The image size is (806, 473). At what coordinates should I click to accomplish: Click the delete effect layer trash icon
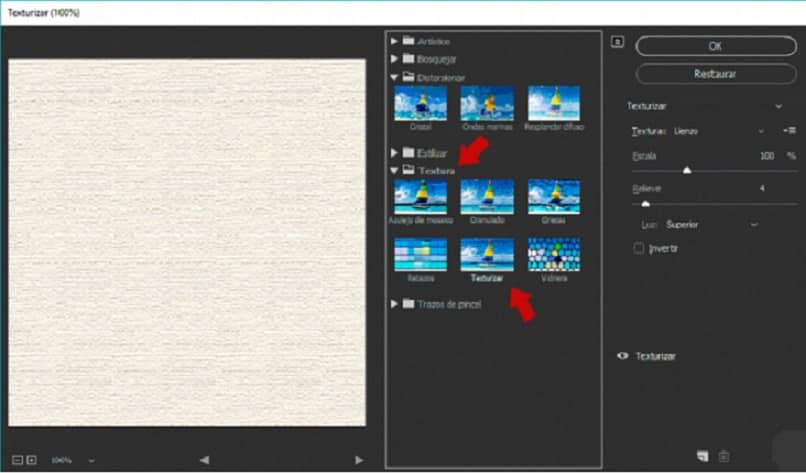pos(724,456)
